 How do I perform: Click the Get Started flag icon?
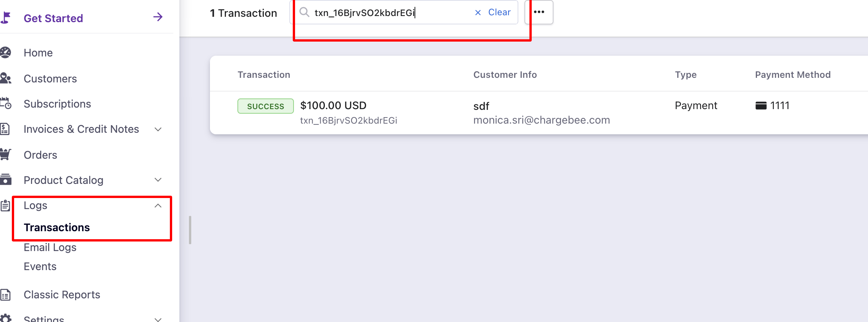5,18
